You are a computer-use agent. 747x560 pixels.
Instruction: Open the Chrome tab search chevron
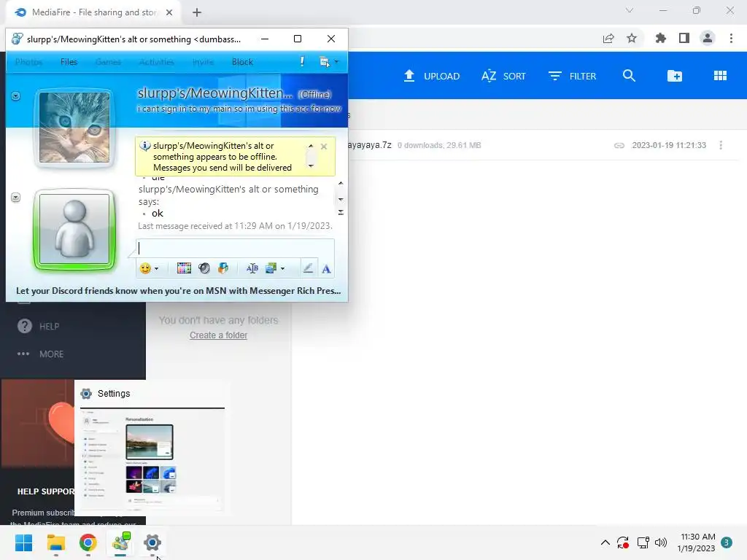coord(630,10)
